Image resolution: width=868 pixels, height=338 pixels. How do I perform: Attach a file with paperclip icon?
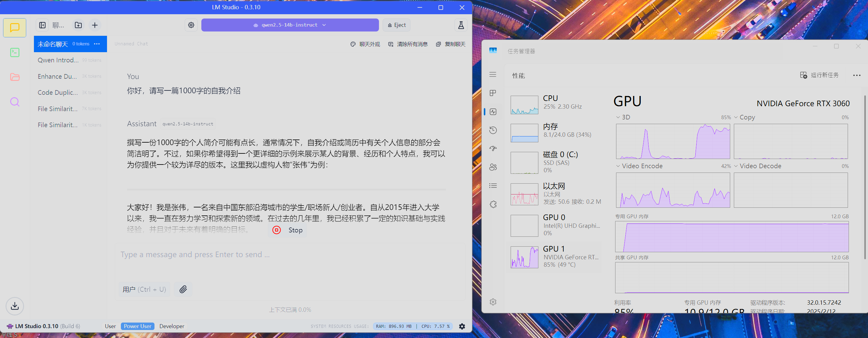[183, 289]
